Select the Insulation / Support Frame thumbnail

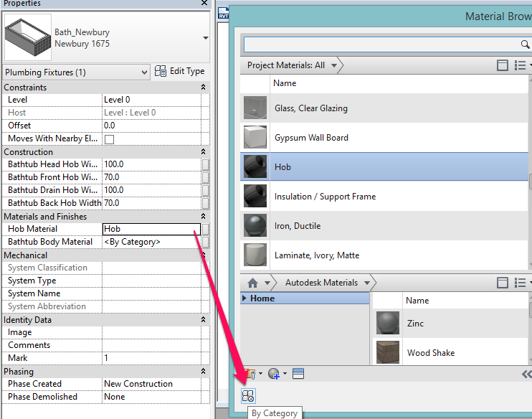[255, 197]
